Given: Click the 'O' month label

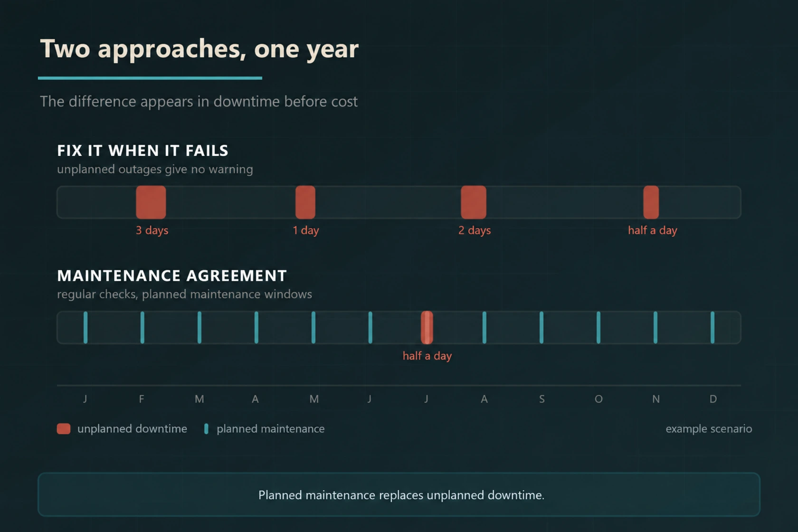Looking at the screenshot, I should tap(598, 399).
